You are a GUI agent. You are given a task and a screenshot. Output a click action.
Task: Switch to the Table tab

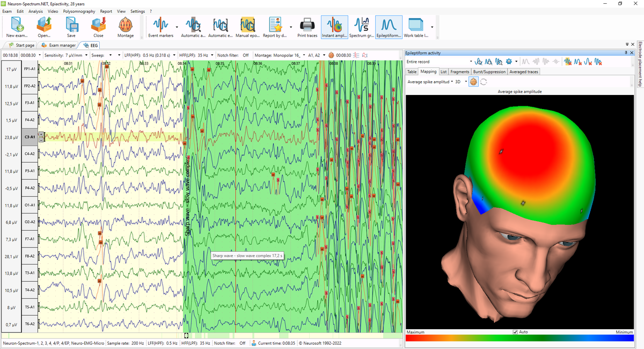tap(412, 71)
